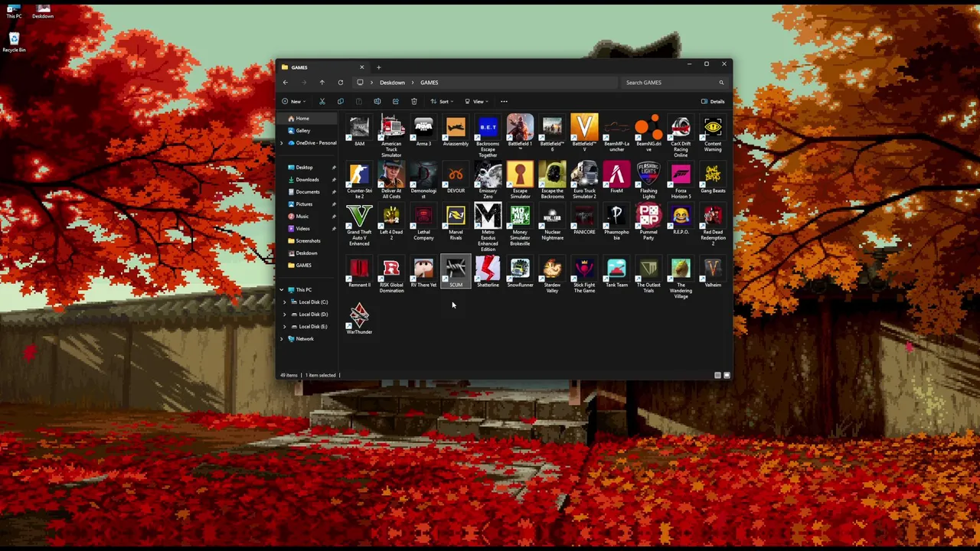980x551 pixels.
Task: Select the Content Warning shortcut
Action: [713, 133]
